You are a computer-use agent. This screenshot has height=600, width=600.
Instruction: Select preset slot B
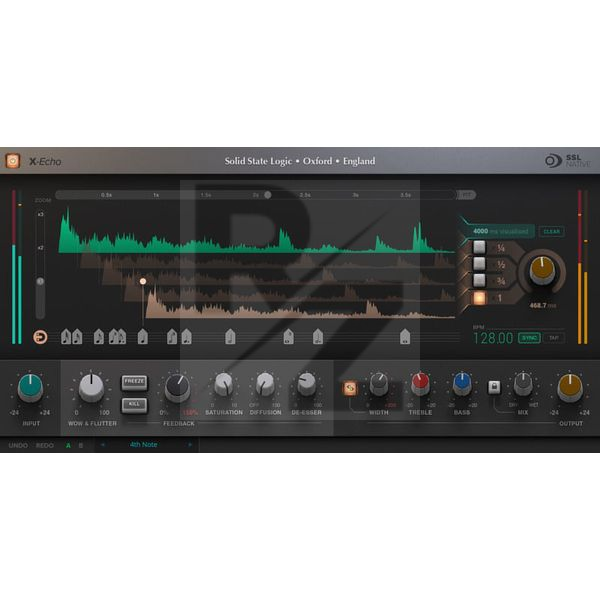[80, 445]
